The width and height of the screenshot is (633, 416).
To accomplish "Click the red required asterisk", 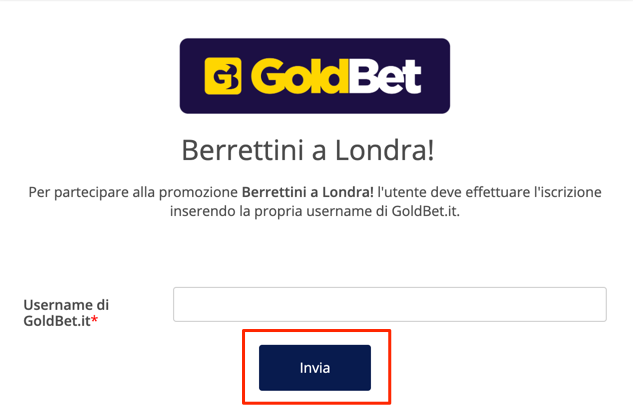I will [x=94, y=319].
